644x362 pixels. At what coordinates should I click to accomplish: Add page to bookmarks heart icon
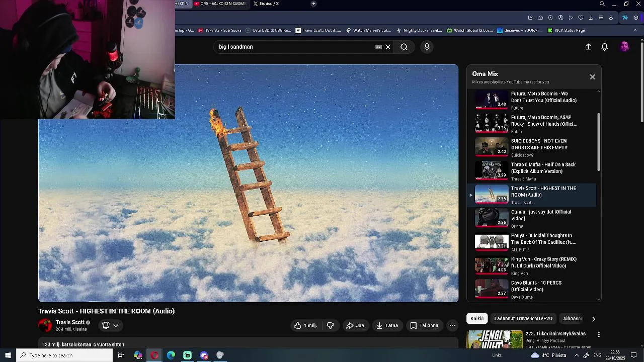point(581,18)
